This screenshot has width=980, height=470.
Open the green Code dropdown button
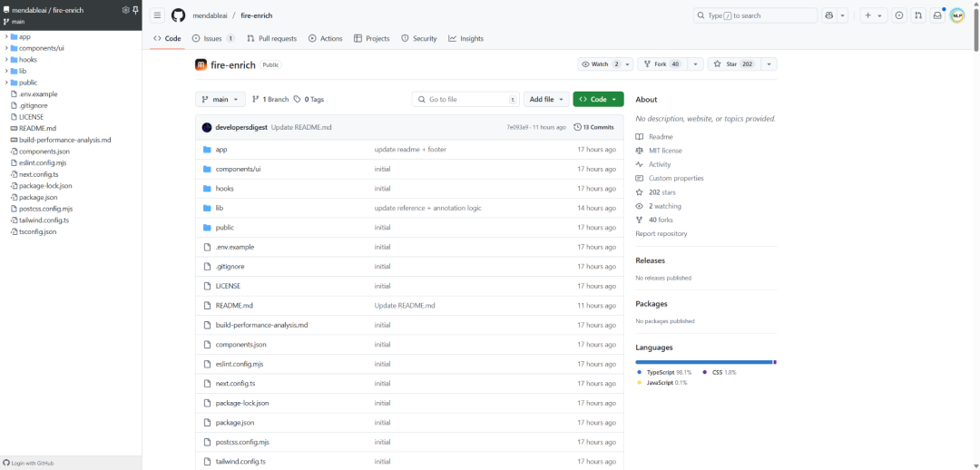pyautogui.click(x=598, y=100)
